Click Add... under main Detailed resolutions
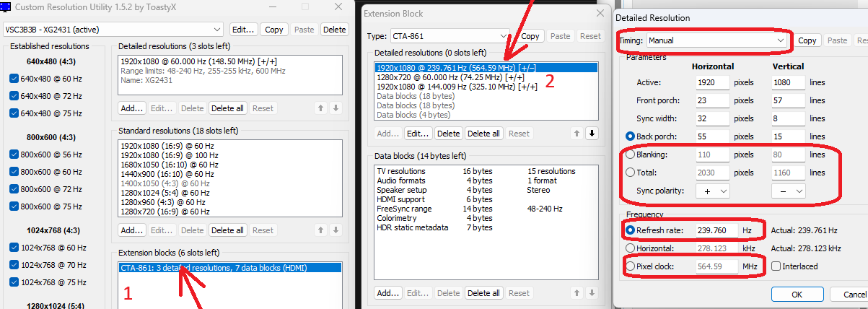868x309 pixels. pos(132,108)
